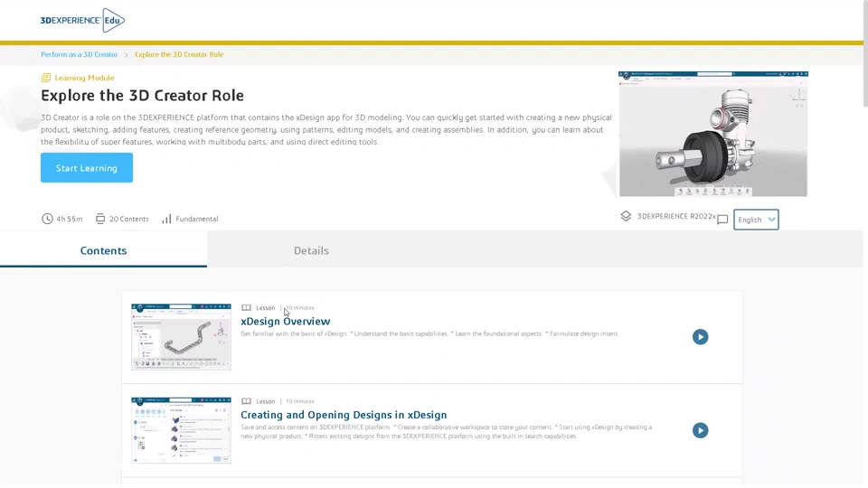Image resolution: width=868 pixels, height=488 pixels.
Task: Switch to the Details tab
Action: [311, 250]
